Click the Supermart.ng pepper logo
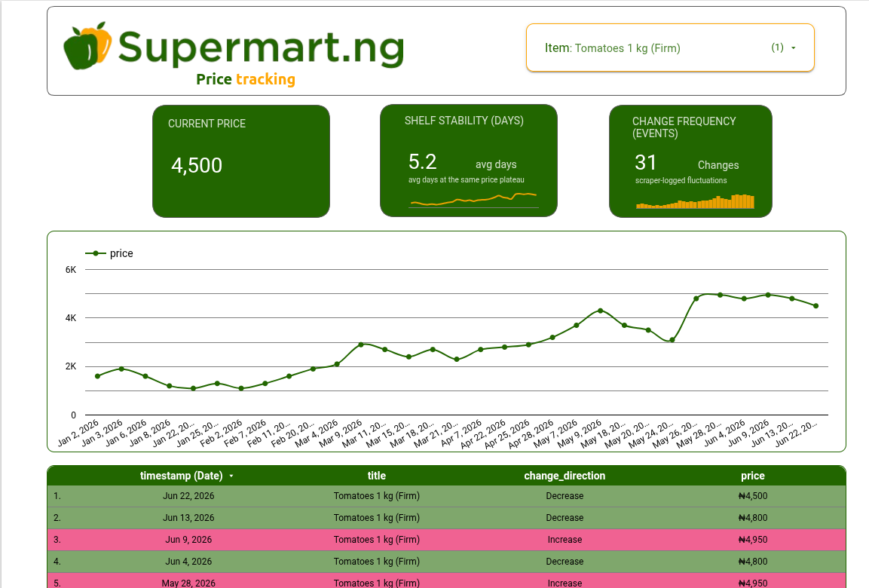 coord(87,46)
